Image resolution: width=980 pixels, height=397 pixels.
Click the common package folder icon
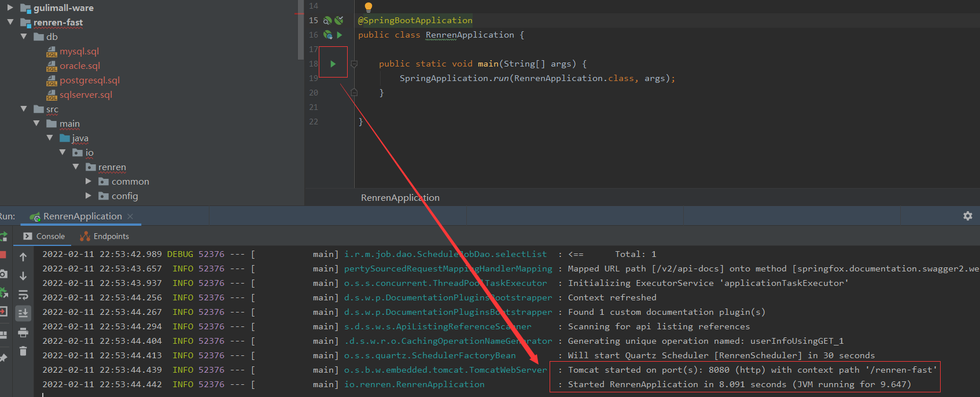104,182
